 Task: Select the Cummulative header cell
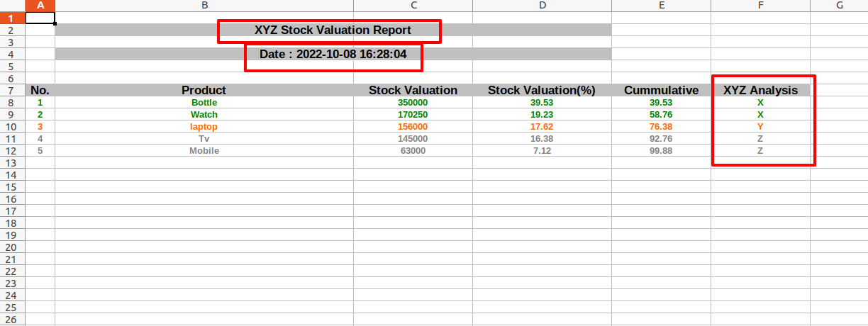tap(661, 90)
